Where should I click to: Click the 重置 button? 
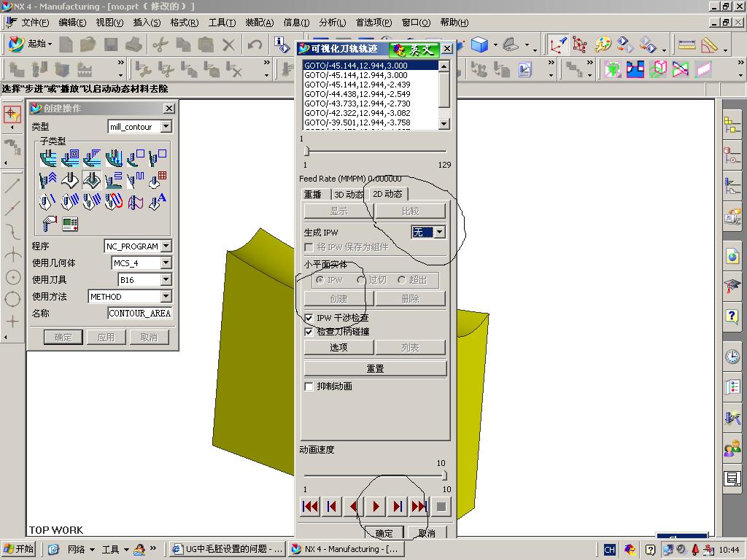[x=376, y=368]
